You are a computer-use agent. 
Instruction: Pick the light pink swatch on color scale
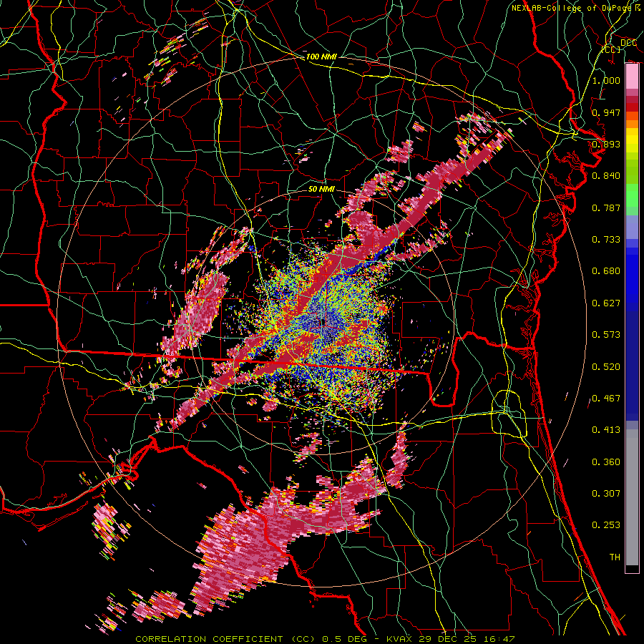pyautogui.click(x=632, y=77)
